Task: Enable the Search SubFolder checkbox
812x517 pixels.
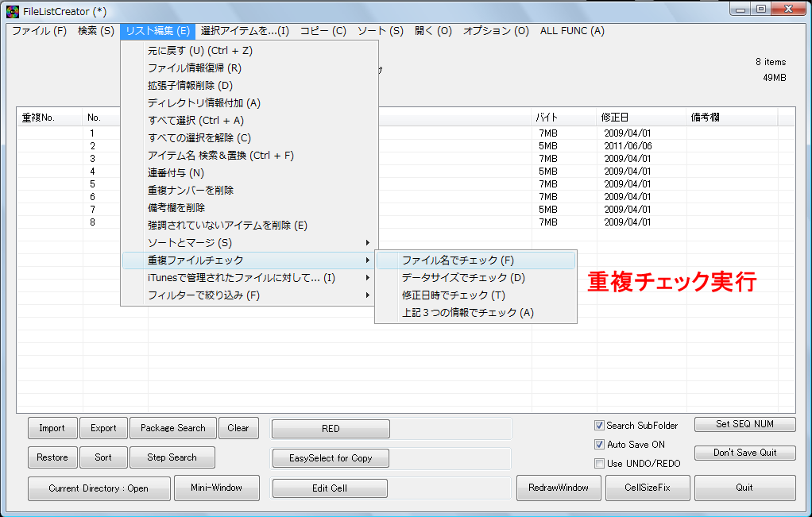Action: pos(600,425)
